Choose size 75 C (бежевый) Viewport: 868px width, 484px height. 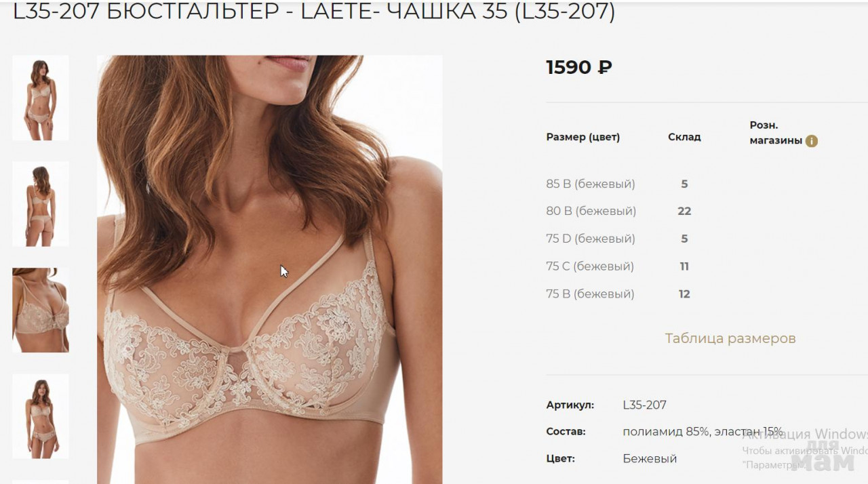(590, 266)
